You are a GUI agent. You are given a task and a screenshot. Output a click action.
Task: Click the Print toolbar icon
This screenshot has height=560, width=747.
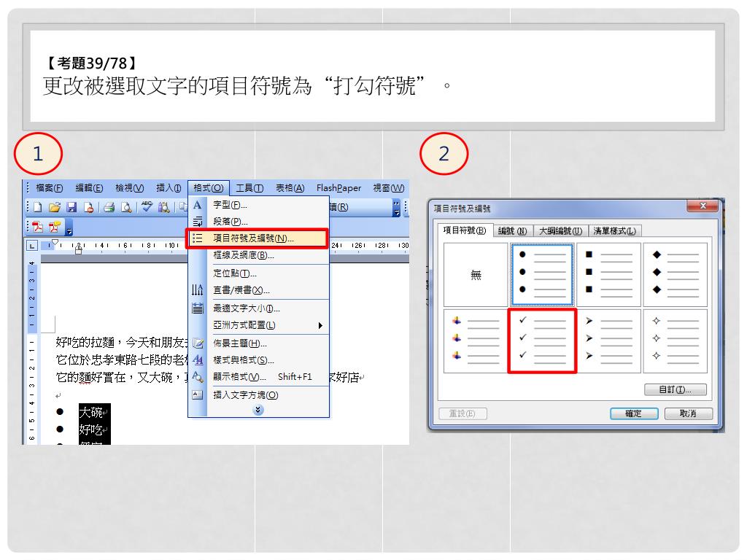pos(109,207)
